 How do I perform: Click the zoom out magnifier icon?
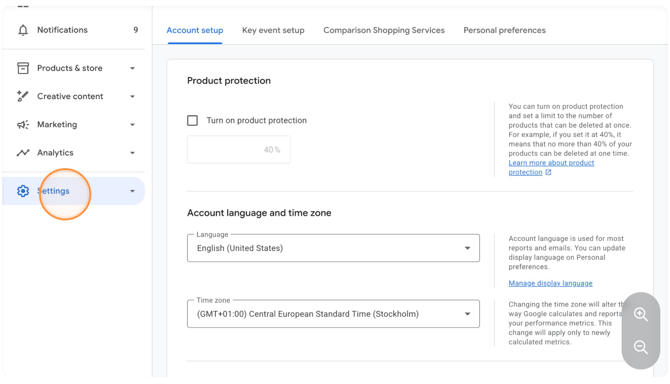(x=641, y=347)
